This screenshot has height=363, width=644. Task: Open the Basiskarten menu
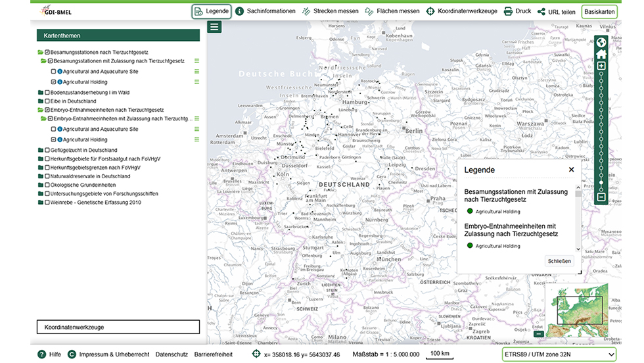click(599, 11)
